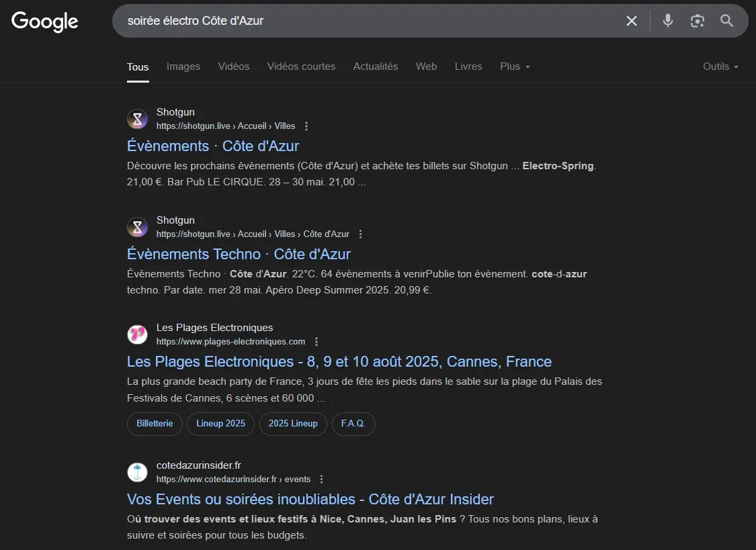Open cotedazurinsider.fr favicon
The image size is (756, 550).
pos(137,472)
